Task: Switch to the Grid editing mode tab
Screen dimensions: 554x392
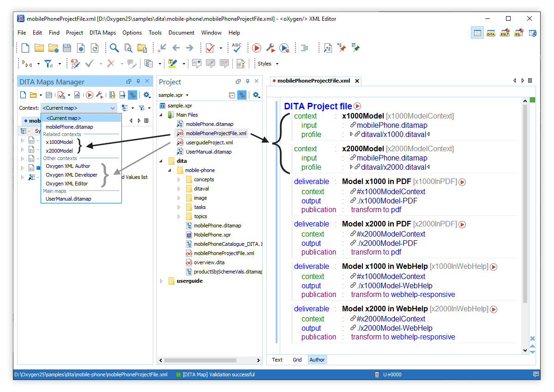Action: tap(297, 360)
